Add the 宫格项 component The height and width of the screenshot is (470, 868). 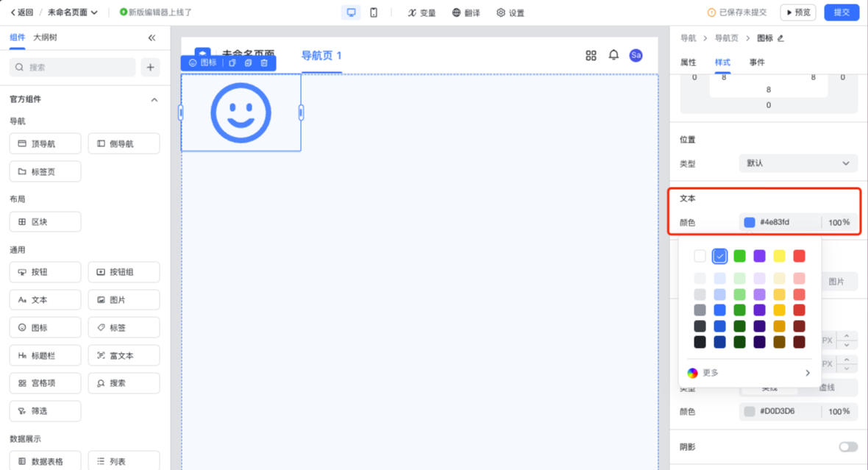46,383
